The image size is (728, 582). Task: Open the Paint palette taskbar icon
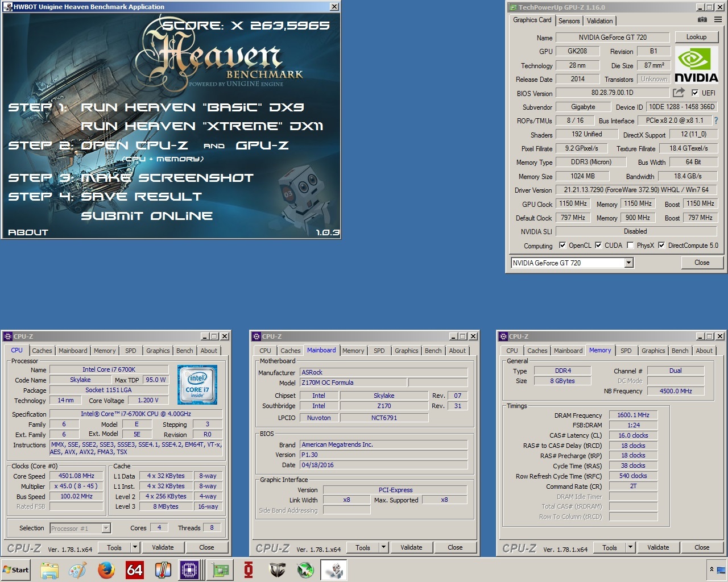[77, 570]
